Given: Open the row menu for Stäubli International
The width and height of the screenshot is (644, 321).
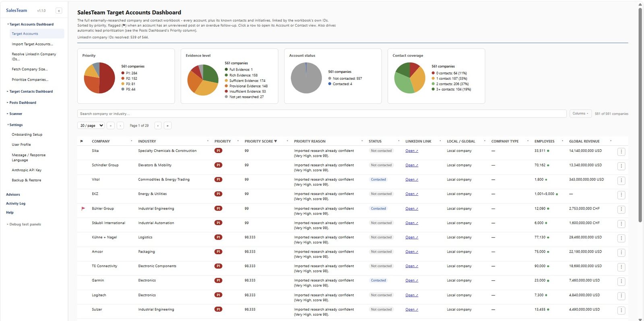Looking at the screenshot, I should point(621,224).
